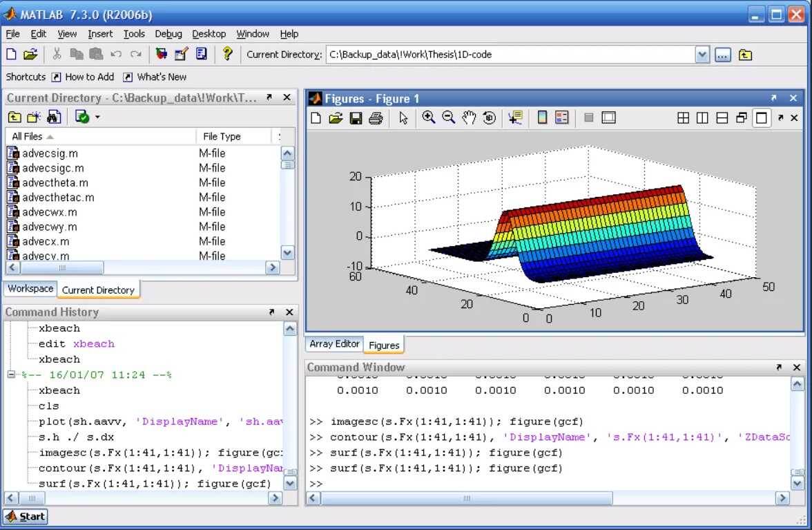Toggle Insert Legend in Figures toolbar
The width and height of the screenshot is (812, 530).
point(562,117)
